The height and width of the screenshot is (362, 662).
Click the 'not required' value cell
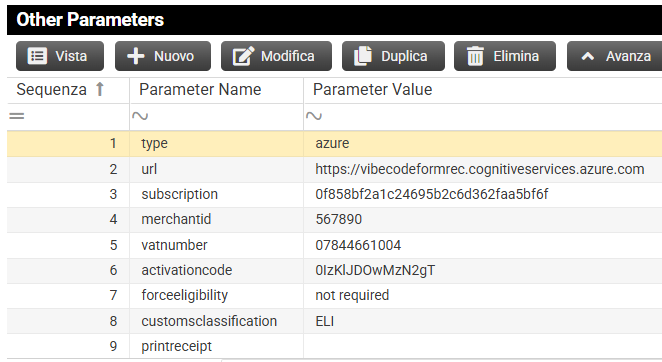483,295
